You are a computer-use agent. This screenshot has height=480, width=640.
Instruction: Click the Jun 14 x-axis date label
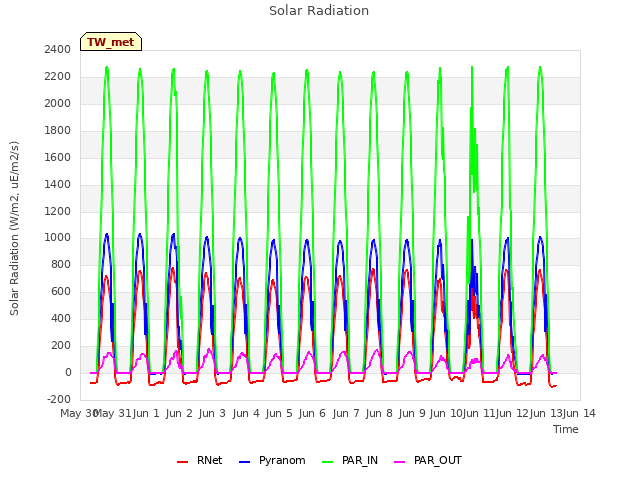pos(579,413)
